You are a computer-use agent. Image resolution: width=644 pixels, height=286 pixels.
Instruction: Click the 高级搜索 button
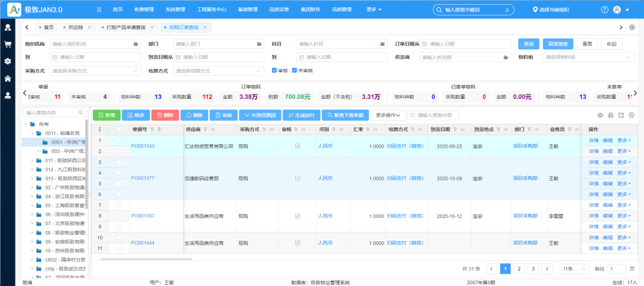click(558, 44)
